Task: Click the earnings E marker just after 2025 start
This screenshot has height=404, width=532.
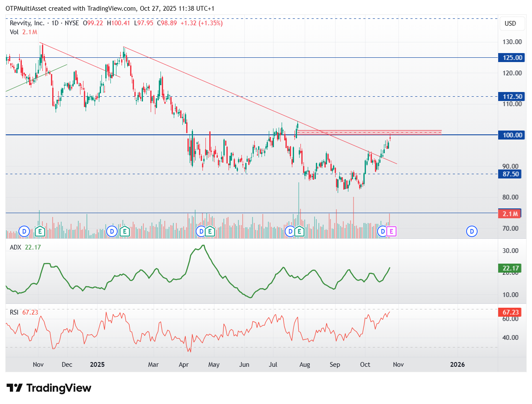Action: tap(125, 232)
